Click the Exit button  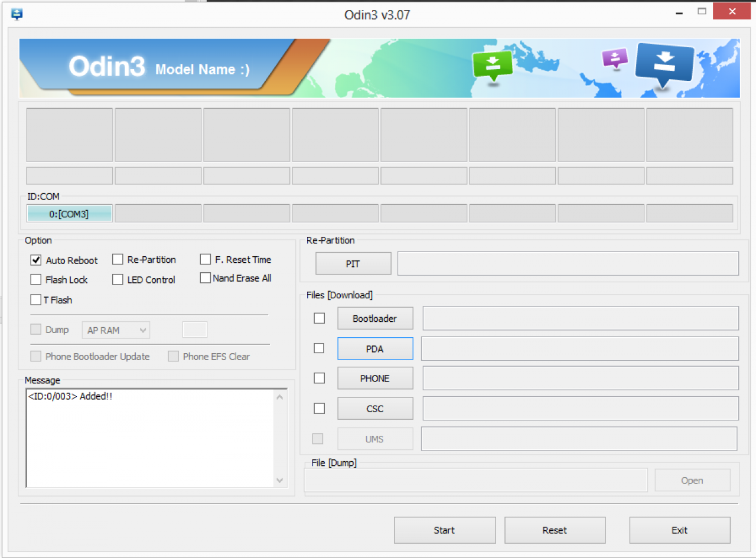pyautogui.click(x=680, y=530)
